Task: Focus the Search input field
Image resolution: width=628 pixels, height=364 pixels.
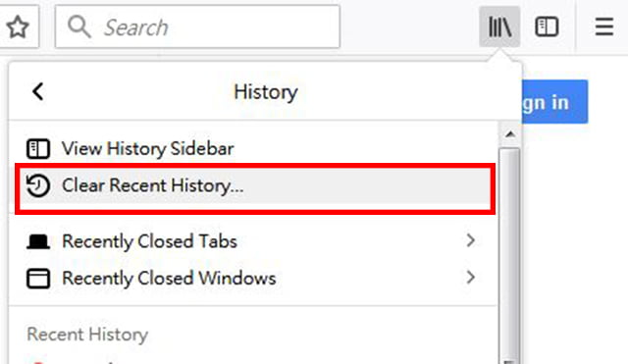Action: [197, 26]
